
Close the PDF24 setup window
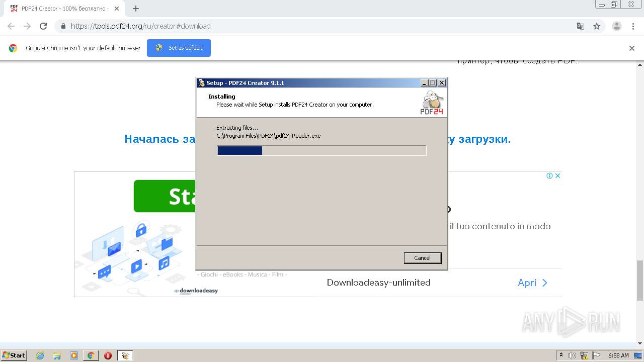click(442, 83)
